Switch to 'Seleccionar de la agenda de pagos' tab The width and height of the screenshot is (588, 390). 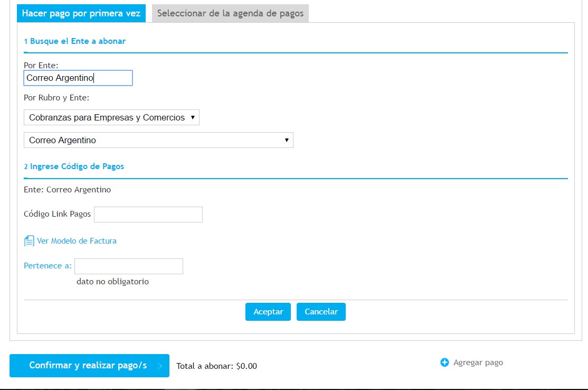[x=230, y=13]
